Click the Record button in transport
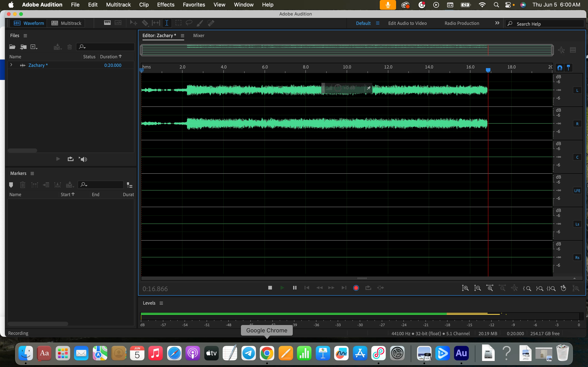The width and height of the screenshot is (588, 367). 356,288
